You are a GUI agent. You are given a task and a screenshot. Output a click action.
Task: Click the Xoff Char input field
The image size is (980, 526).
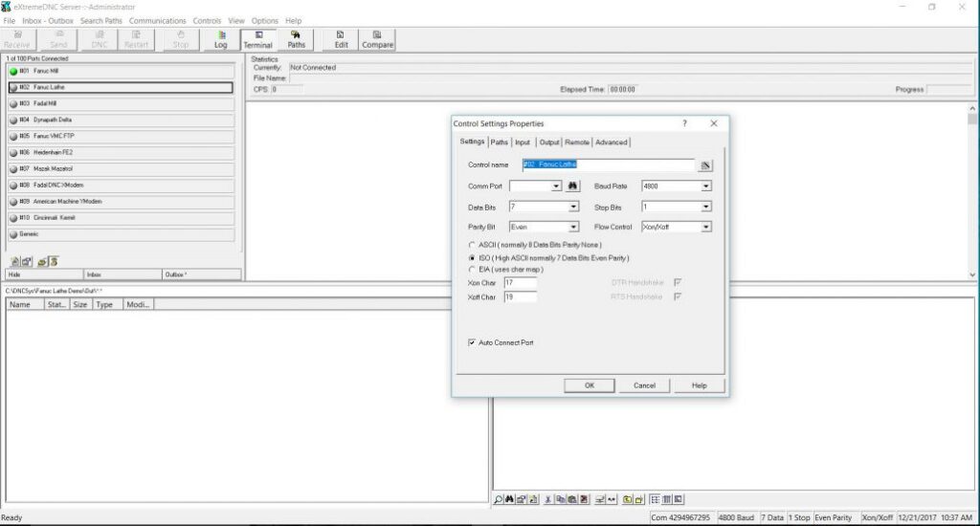tap(520, 297)
